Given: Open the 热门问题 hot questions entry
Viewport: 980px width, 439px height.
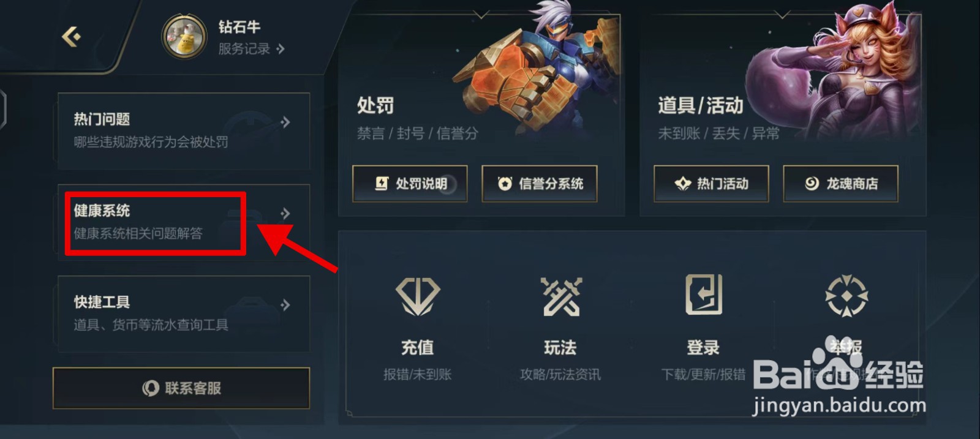Looking at the screenshot, I should click(184, 131).
